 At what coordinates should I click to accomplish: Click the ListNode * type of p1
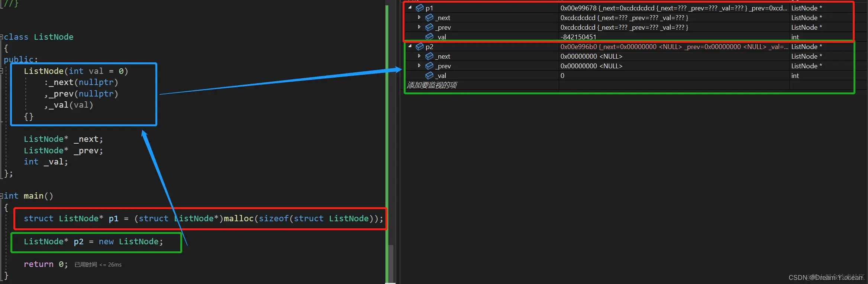(x=807, y=8)
